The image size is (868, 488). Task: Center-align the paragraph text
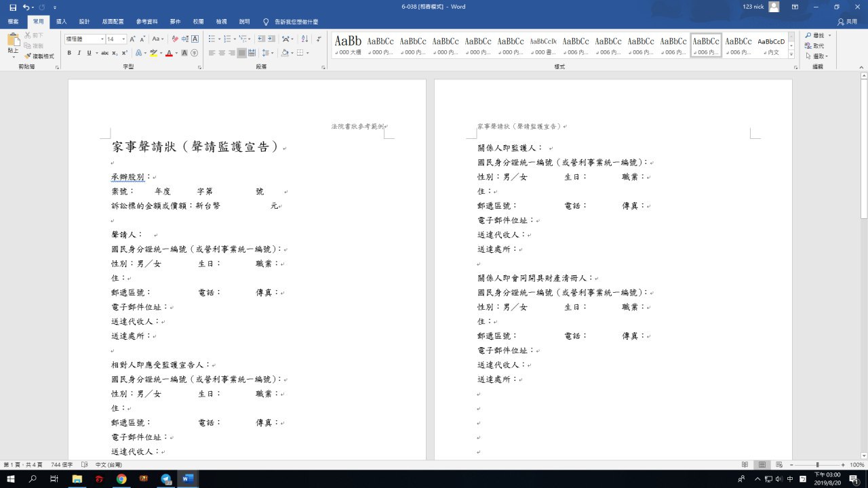point(222,53)
